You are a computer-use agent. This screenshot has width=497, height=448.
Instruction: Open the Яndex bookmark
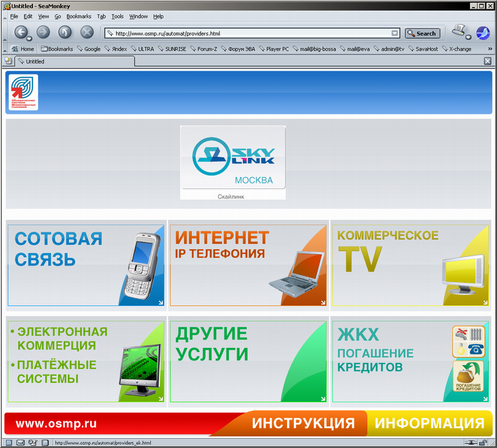116,49
